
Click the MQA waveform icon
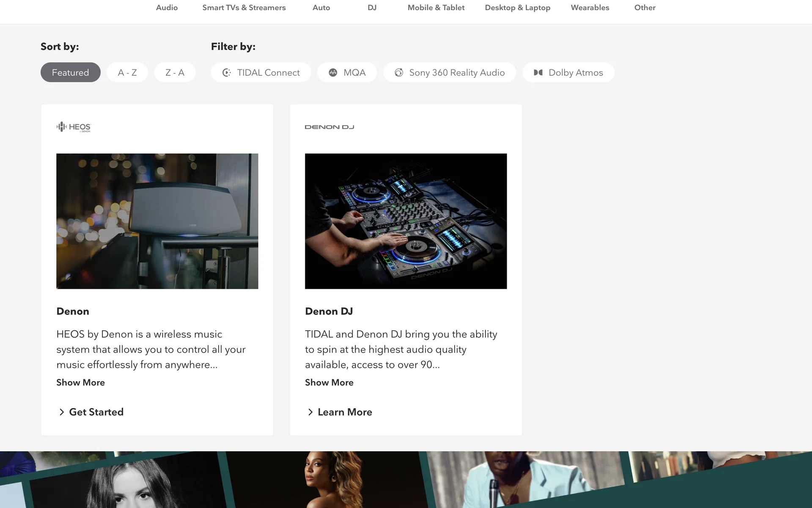point(333,72)
